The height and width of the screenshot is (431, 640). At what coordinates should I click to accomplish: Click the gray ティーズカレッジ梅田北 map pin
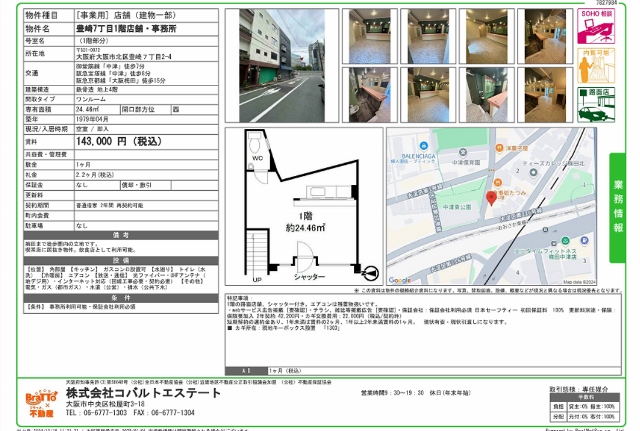click(533, 173)
